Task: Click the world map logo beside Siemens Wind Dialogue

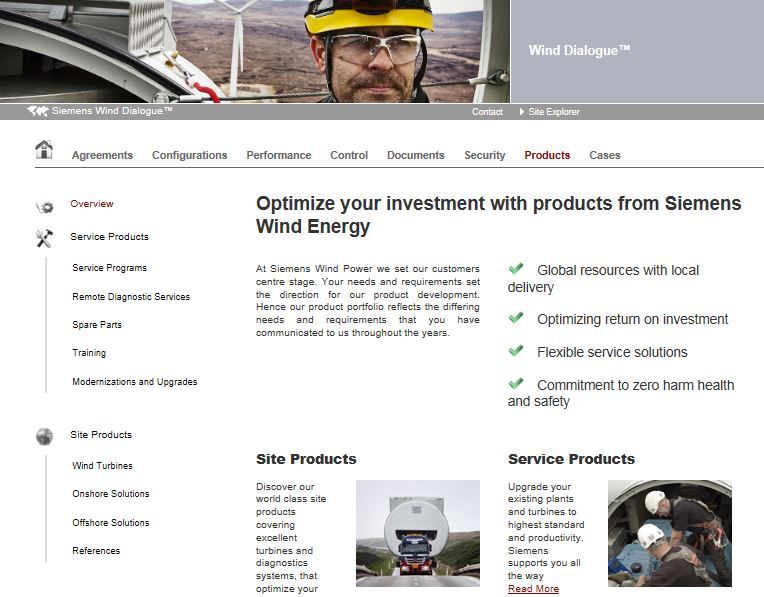Action: click(x=38, y=111)
